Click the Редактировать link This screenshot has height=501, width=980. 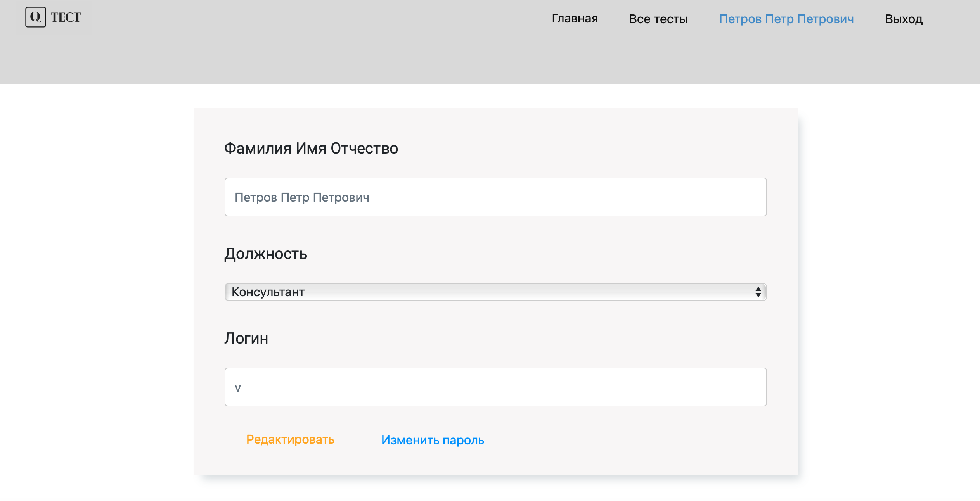pyautogui.click(x=290, y=439)
